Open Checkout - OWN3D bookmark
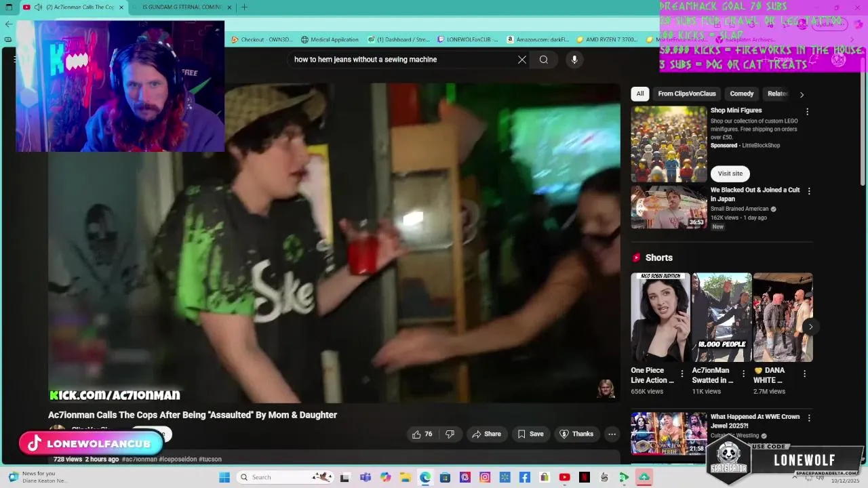The width and height of the screenshot is (868, 488). 262,39
